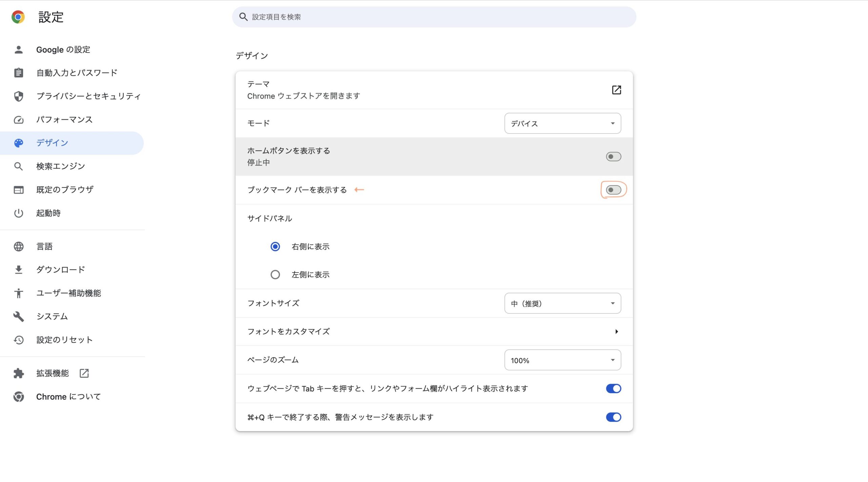Open Chrome Web Store via テーマ external-link icon
The width and height of the screenshot is (868, 482).
pyautogui.click(x=616, y=90)
